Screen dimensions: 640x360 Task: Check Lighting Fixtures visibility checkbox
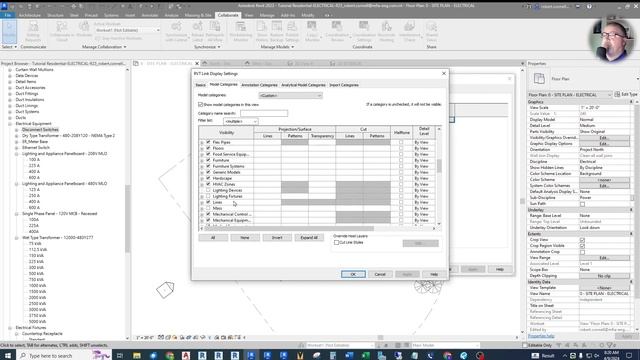click(208, 196)
